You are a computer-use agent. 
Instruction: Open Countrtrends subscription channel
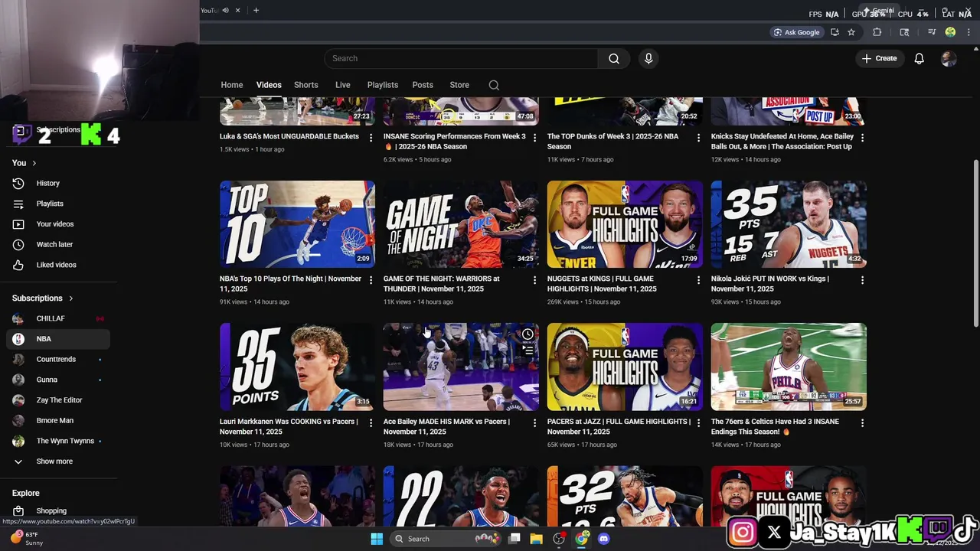pyautogui.click(x=55, y=359)
